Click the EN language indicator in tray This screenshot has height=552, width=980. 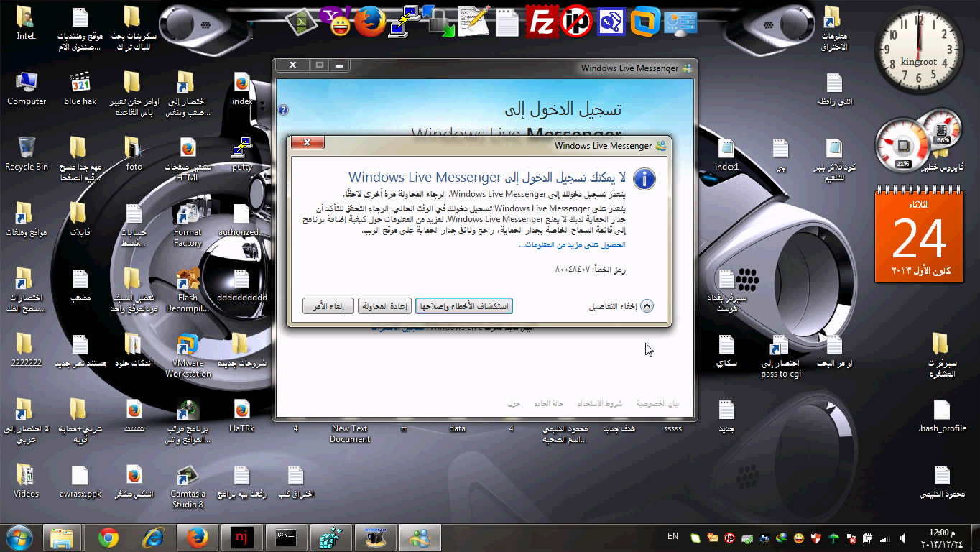(672, 536)
